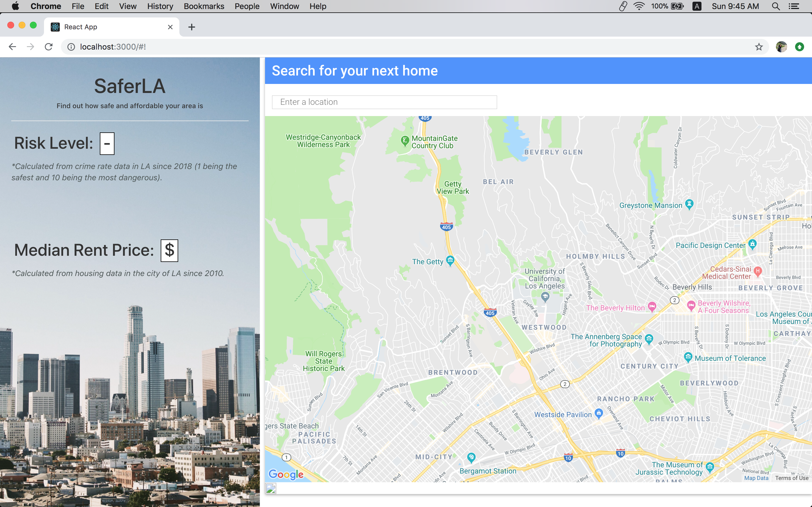Open the Terms of Use link

[x=791, y=478]
